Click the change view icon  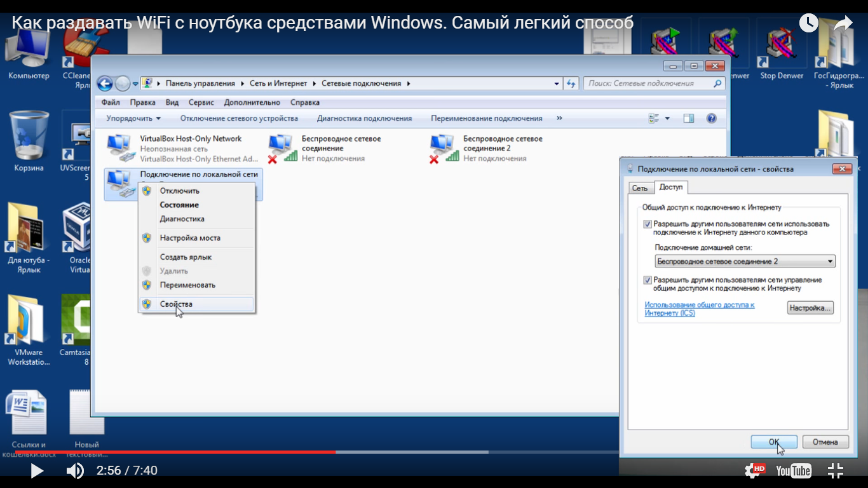tap(654, 118)
